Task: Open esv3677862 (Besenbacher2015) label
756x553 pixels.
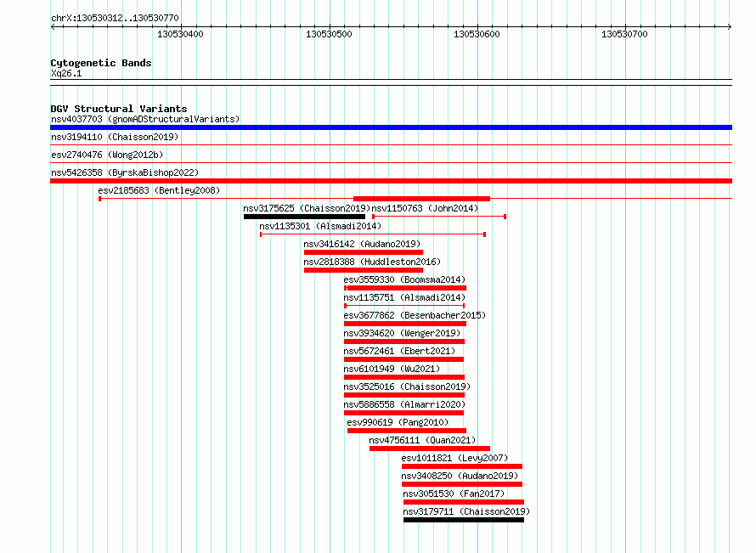Action: coord(415,315)
